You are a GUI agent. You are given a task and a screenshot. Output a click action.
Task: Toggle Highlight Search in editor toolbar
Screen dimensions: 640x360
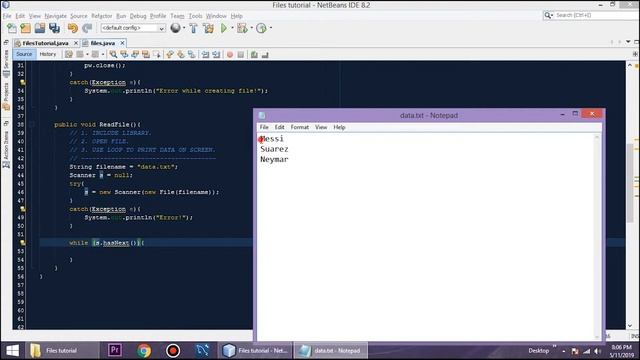(x=146, y=54)
